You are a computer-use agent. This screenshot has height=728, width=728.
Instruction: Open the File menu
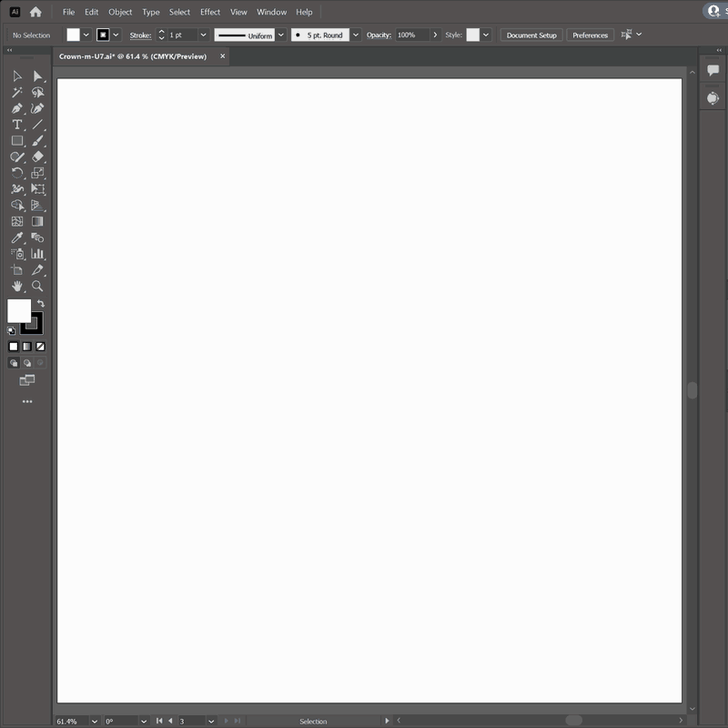pos(69,12)
